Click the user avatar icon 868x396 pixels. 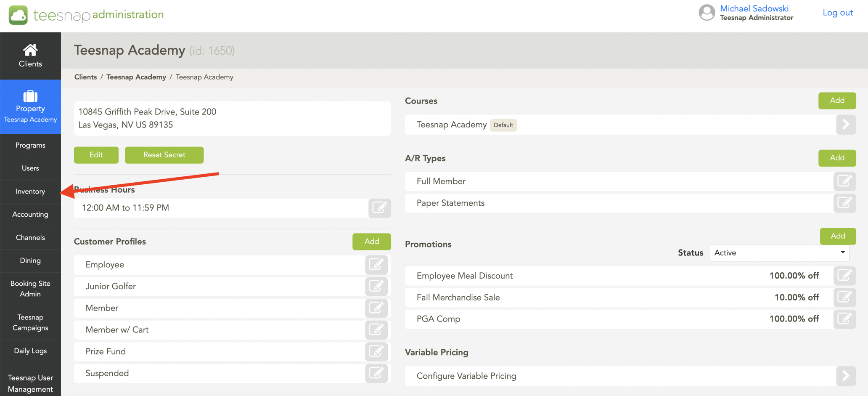click(x=707, y=13)
